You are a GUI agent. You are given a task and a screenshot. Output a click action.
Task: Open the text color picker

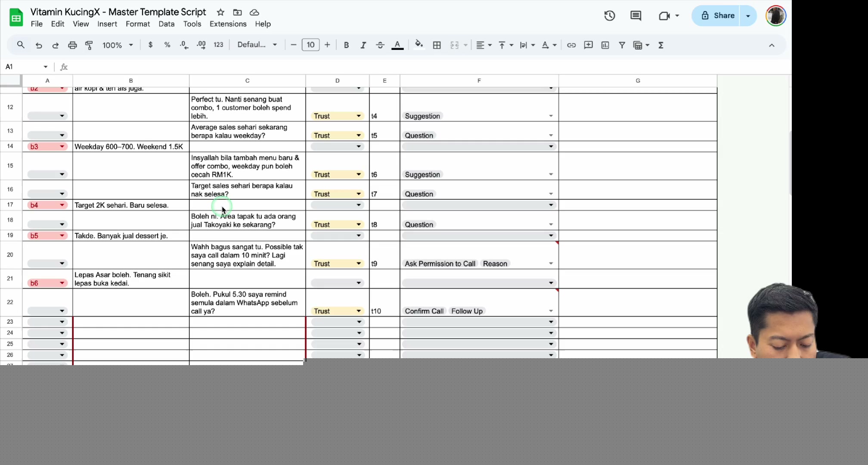click(397, 45)
